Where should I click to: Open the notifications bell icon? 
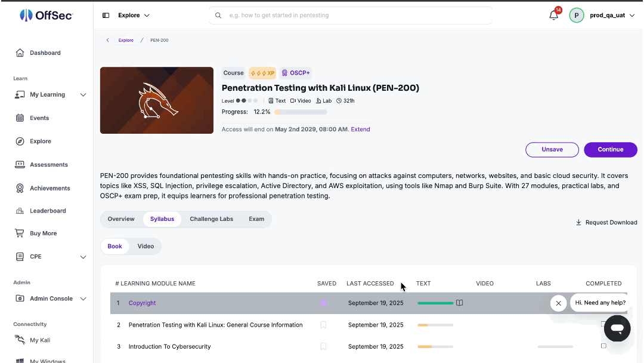[x=553, y=16]
